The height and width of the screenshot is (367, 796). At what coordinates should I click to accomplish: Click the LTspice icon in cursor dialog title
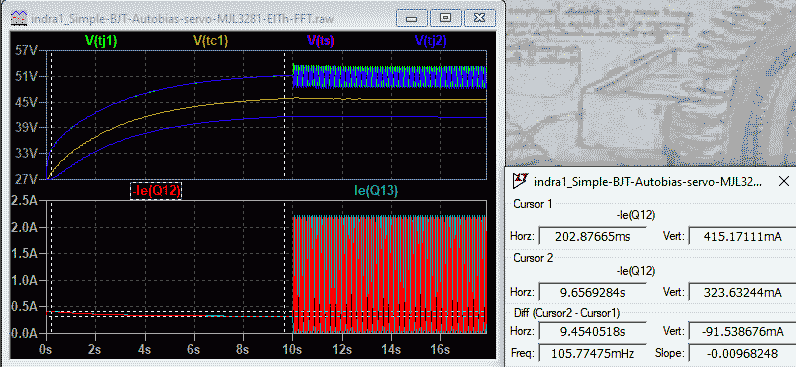[519, 180]
